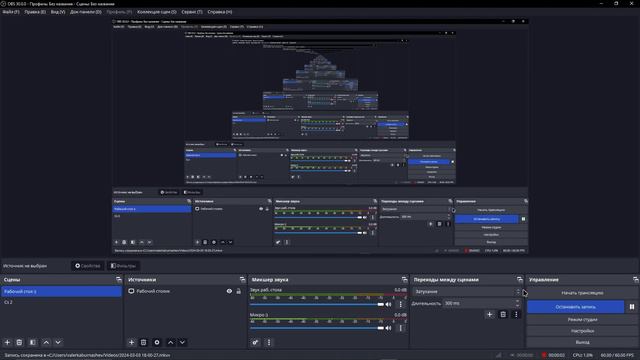Toggle lock on Рабочий стол source
Screen dimensions: 640x360
tap(239, 291)
